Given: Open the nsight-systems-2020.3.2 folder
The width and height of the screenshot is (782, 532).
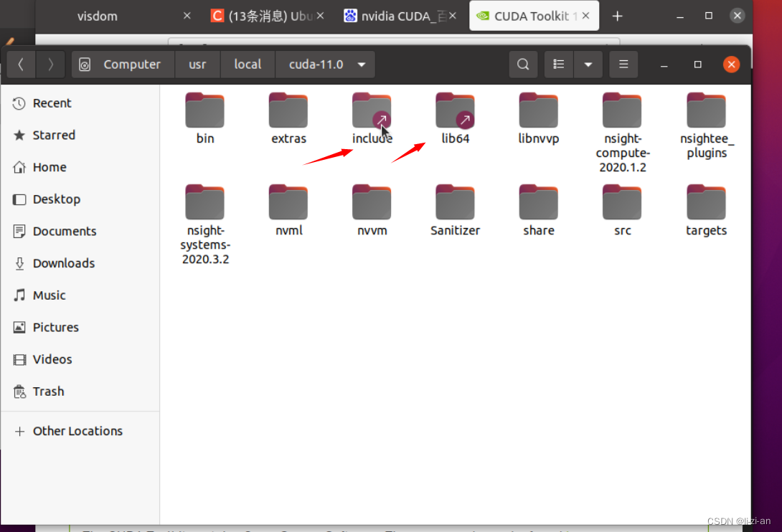Looking at the screenshot, I should [205, 224].
